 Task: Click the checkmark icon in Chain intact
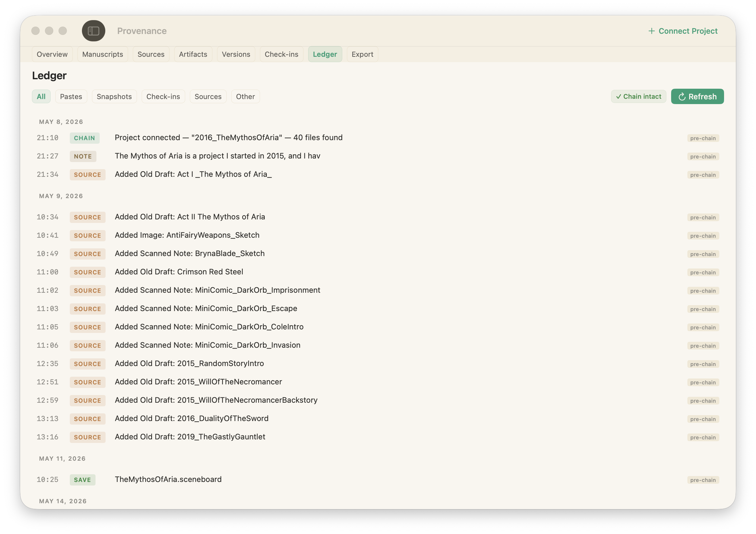pyautogui.click(x=618, y=97)
